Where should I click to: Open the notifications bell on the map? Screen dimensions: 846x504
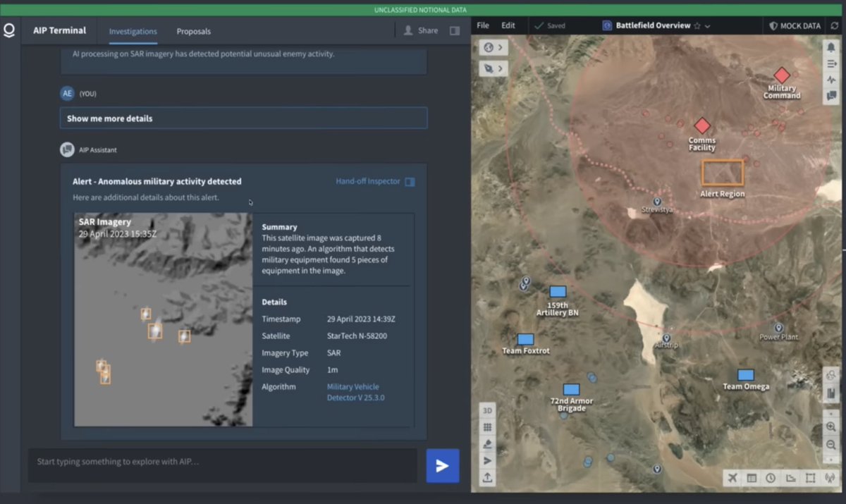click(x=831, y=47)
